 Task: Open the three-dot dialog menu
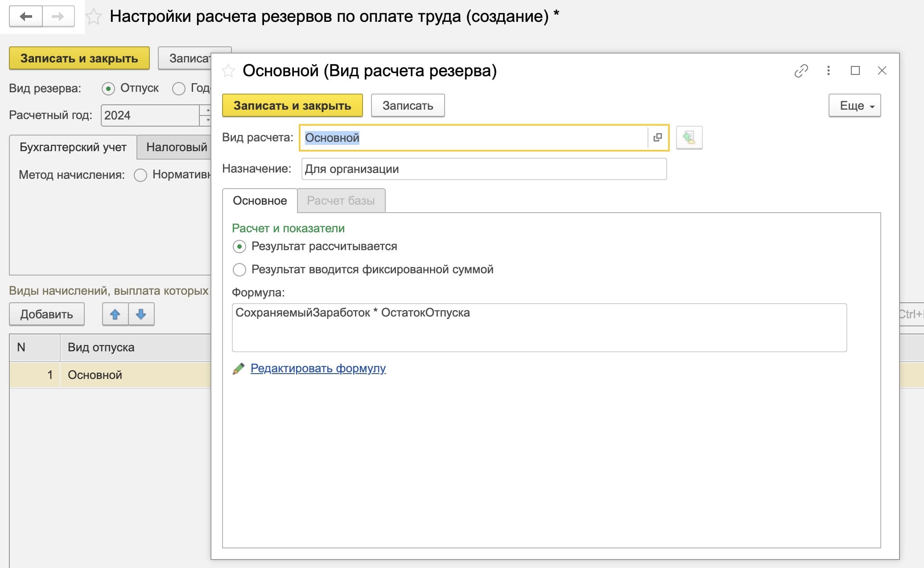pos(828,70)
